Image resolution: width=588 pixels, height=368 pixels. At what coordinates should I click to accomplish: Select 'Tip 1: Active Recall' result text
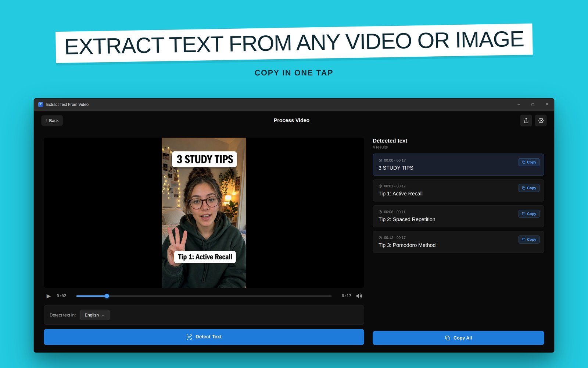[x=401, y=194]
